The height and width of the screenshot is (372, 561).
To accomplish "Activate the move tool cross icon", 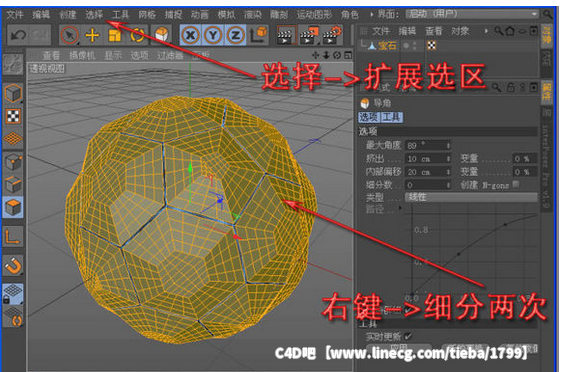I will click(x=92, y=35).
